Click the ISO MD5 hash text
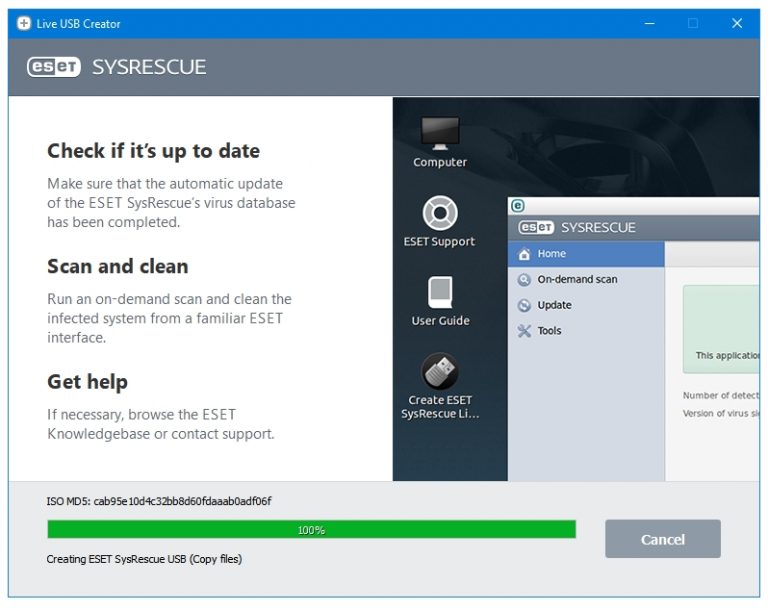Viewport: 768px width, 610px height. click(159, 501)
